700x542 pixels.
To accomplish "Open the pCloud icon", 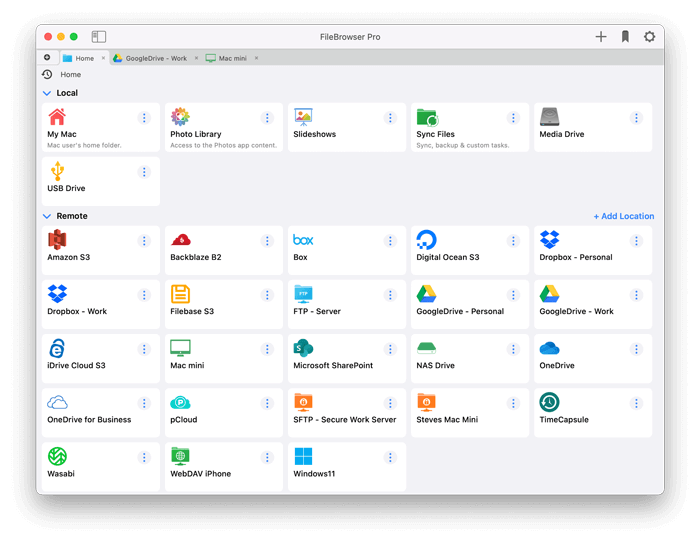I will click(180, 403).
